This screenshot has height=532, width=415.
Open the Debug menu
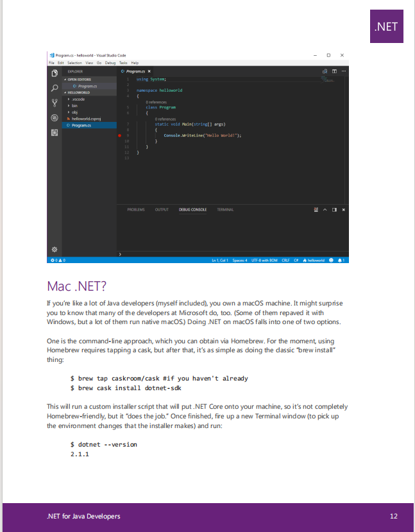point(110,63)
